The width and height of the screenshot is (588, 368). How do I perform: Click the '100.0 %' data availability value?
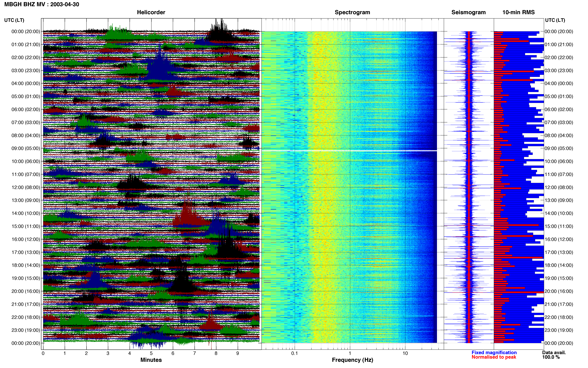pos(551,357)
